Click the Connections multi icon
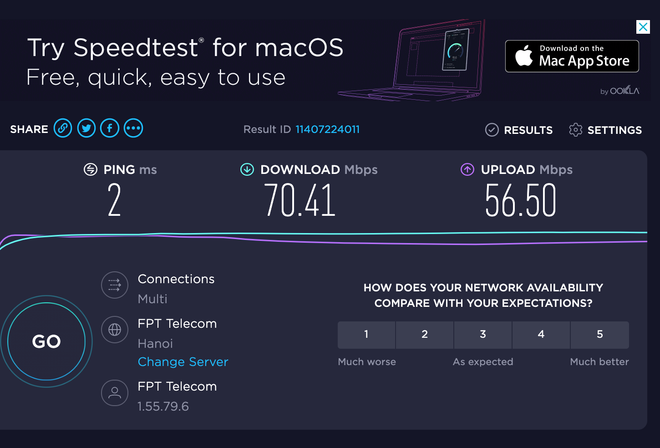Viewport: 660px width, 448px height. point(115,286)
